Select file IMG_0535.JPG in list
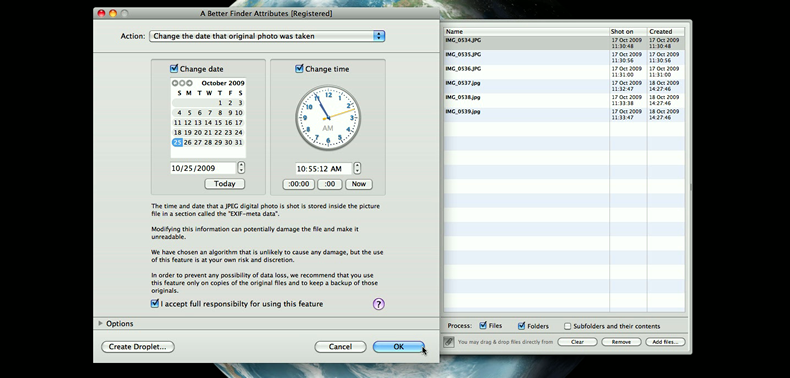The width and height of the screenshot is (790, 378). (564, 57)
